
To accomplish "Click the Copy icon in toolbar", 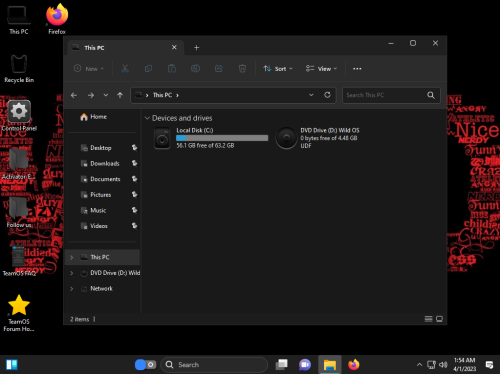I will (x=148, y=69).
